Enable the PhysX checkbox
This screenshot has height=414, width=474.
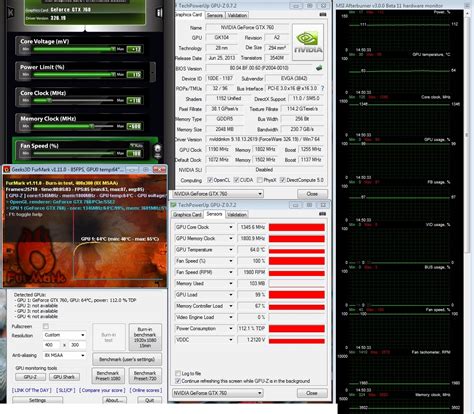click(260, 180)
